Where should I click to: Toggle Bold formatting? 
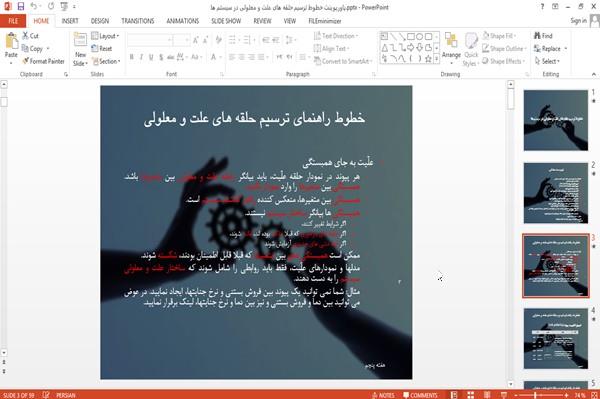[x=132, y=57]
